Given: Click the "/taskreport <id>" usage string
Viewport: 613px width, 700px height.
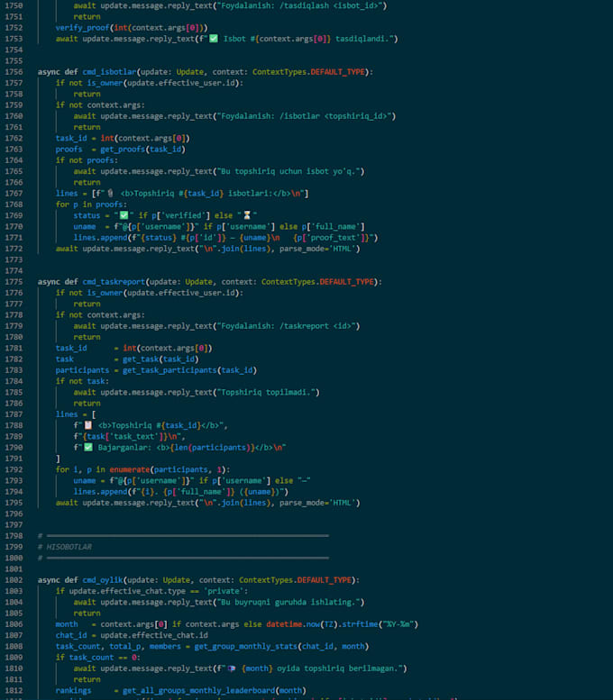Looking at the screenshot, I should point(286,326).
